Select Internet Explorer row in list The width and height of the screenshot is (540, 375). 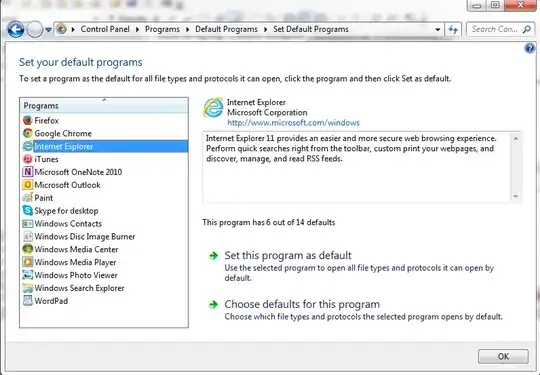point(104,146)
